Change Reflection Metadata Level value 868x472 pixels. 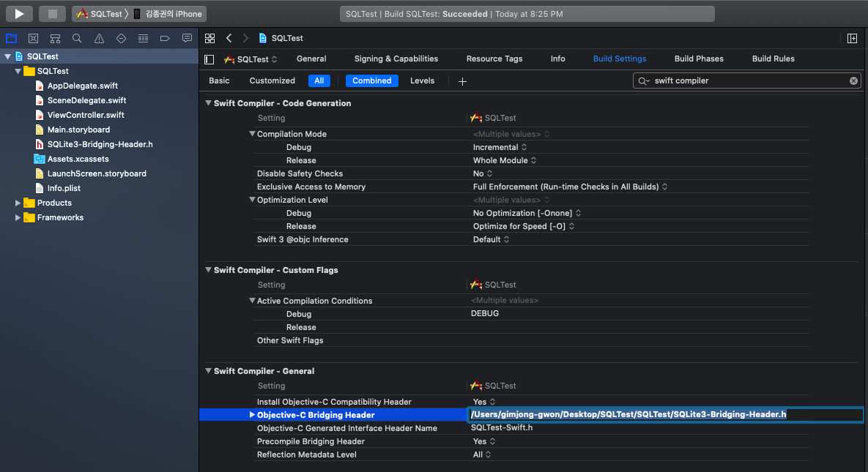[482, 455]
